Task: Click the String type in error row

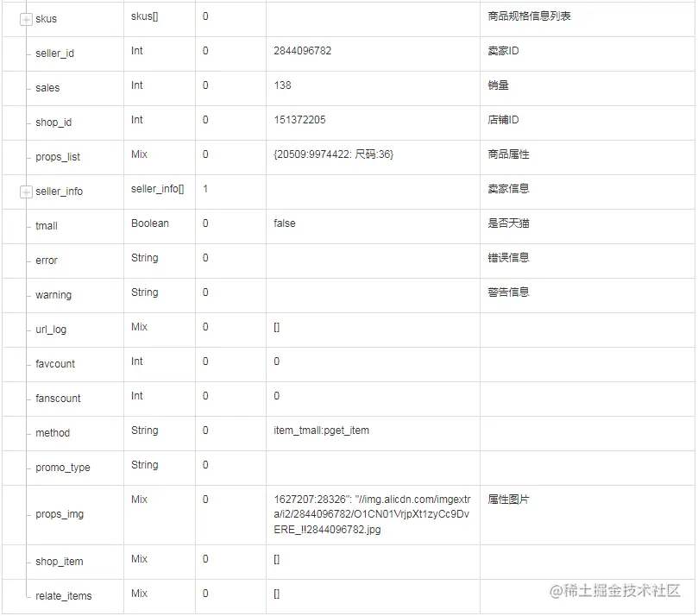Action: 145,258
